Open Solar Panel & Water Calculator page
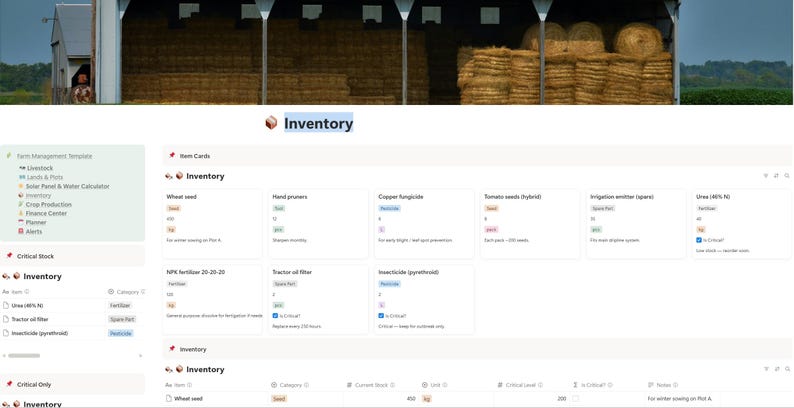Screen dimensions: 794x408 click(x=68, y=186)
